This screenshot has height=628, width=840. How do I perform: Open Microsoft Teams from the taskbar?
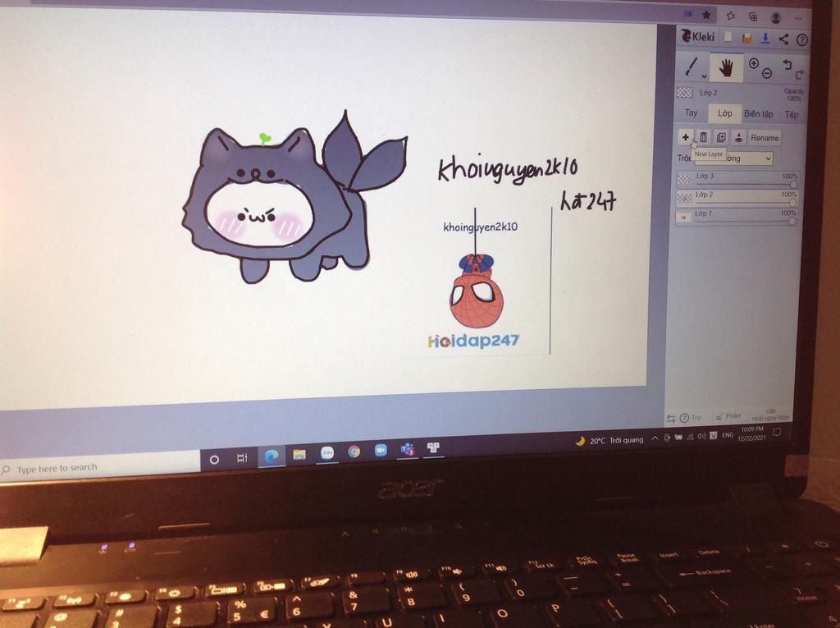pos(408,449)
